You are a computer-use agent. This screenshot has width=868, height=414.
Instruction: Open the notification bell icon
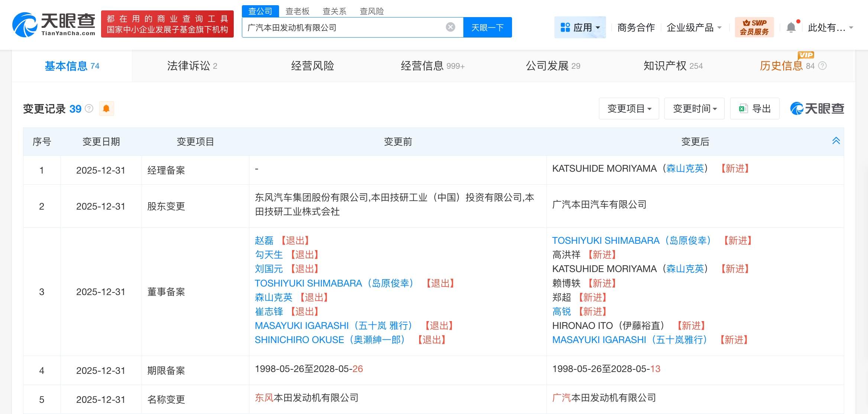coord(791,28)
